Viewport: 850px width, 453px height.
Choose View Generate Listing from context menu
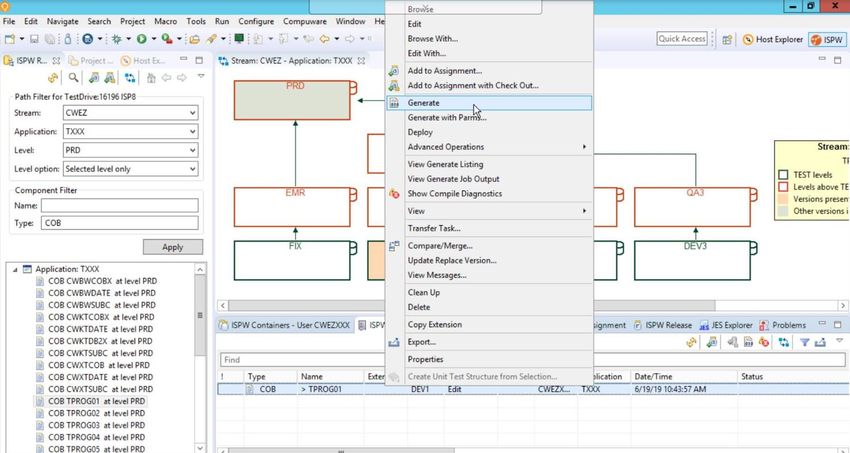click(488, 164)
